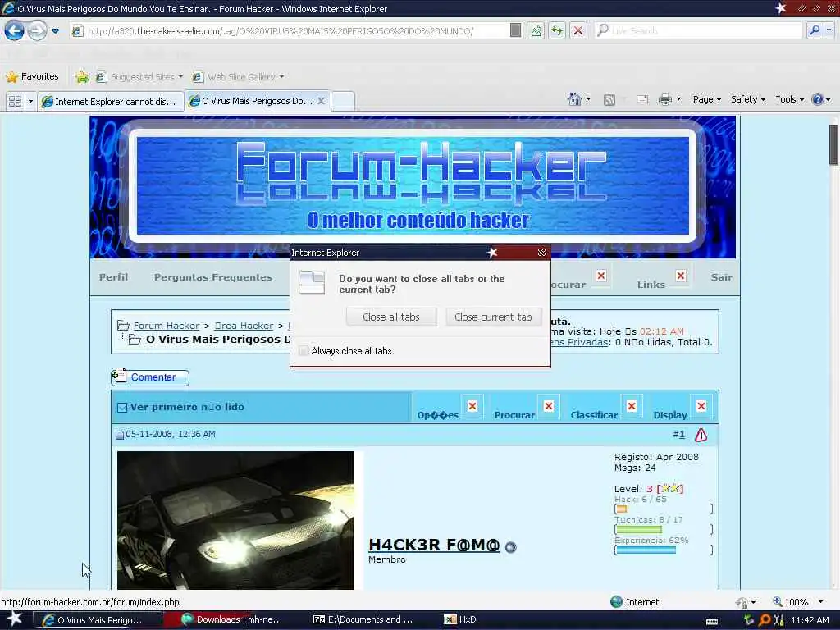
Task: Click 'Ver primeiro não lido' link
Action: 187,407
